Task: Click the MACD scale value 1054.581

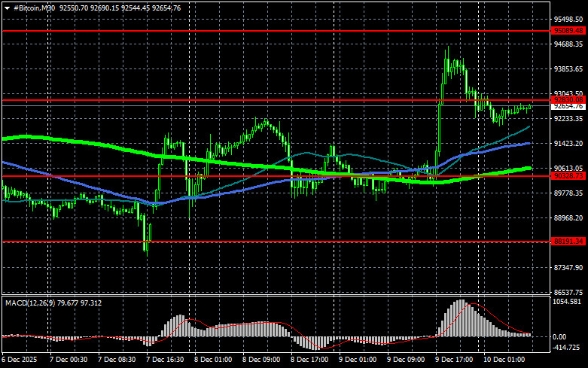Action: tap(567, 302)
